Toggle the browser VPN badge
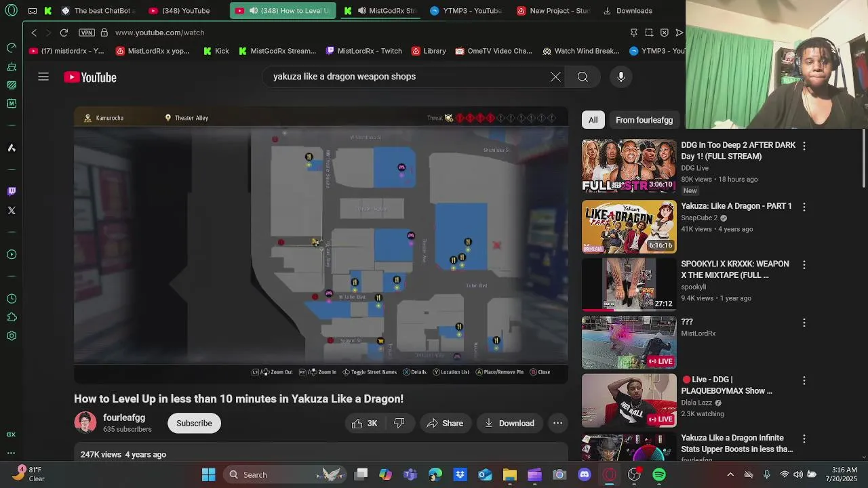 click(86, 33)
